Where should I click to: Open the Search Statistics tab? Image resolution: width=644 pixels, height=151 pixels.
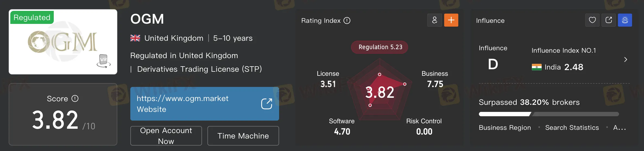[572, 128]
